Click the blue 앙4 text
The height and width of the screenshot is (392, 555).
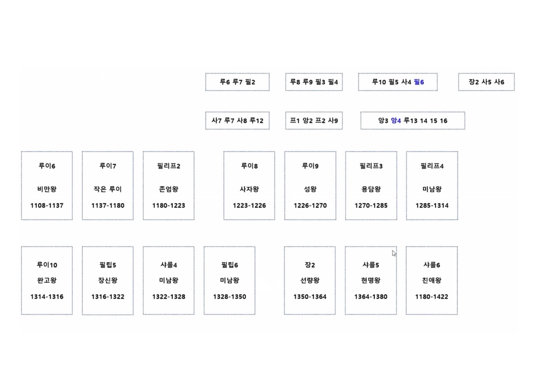point(396,121)
